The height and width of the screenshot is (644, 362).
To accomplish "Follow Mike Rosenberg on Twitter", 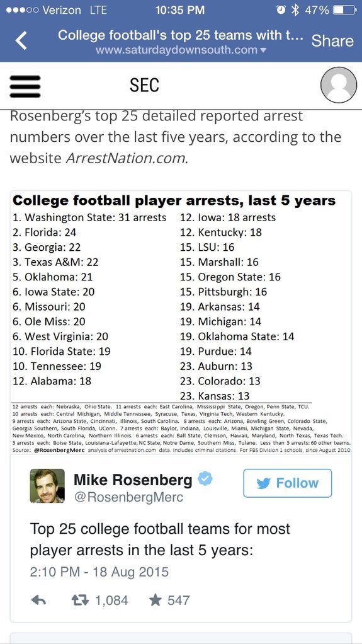I will pyautogui.click(x=287, y=483).
